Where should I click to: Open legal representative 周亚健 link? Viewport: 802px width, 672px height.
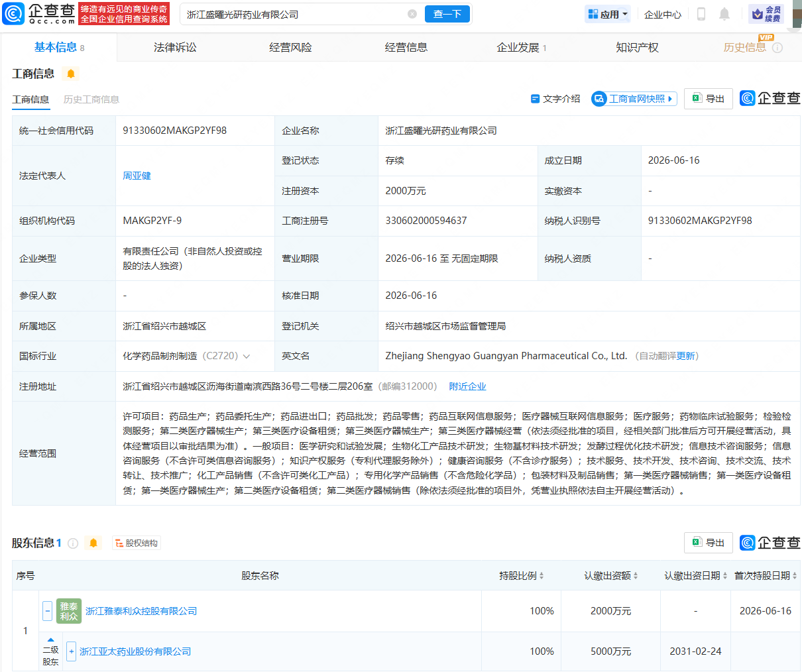pyautogui.click(x=137, y=176)
